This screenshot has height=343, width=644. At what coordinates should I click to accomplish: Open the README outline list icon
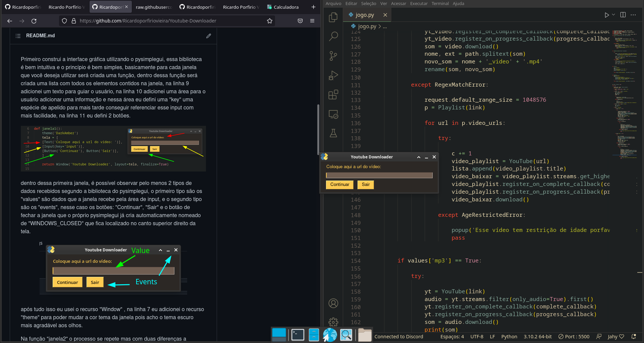pyautogui.click(x=18, y=36)
